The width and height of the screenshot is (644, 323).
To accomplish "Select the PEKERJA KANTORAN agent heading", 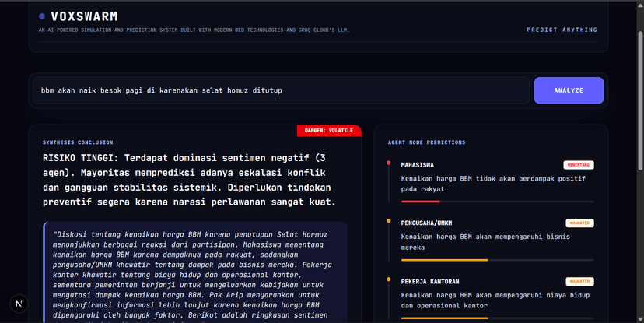I will pyautogui.click(x=430, y=282).
